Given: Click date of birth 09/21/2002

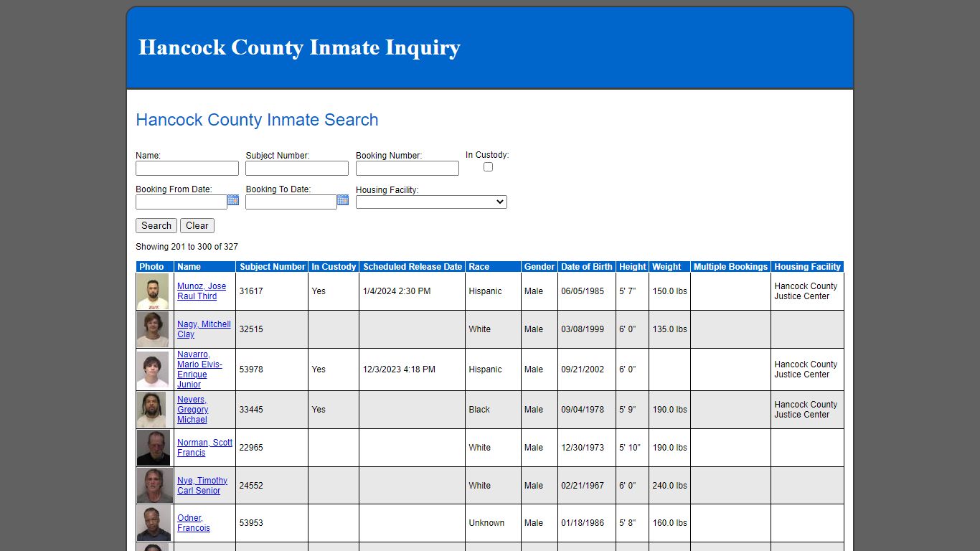Looking at the screenshot, I should pyautogui.click(x=583, y=369).
